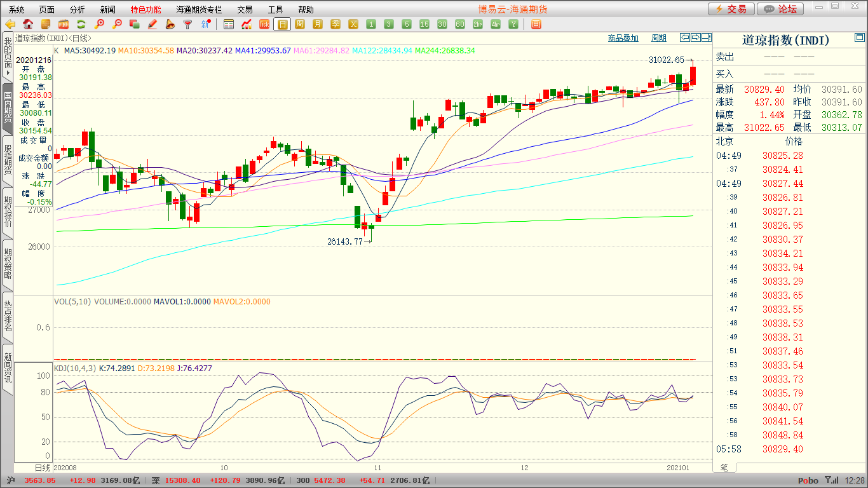Viewport: 868px width, 488px height.
Task: Select the 4hr period button
Action: tap(496, 25)
